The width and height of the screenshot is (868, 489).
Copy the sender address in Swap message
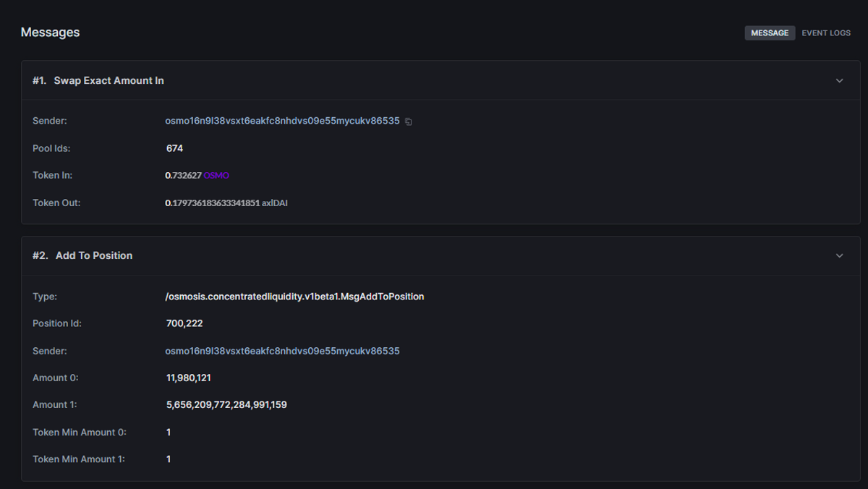409,122
